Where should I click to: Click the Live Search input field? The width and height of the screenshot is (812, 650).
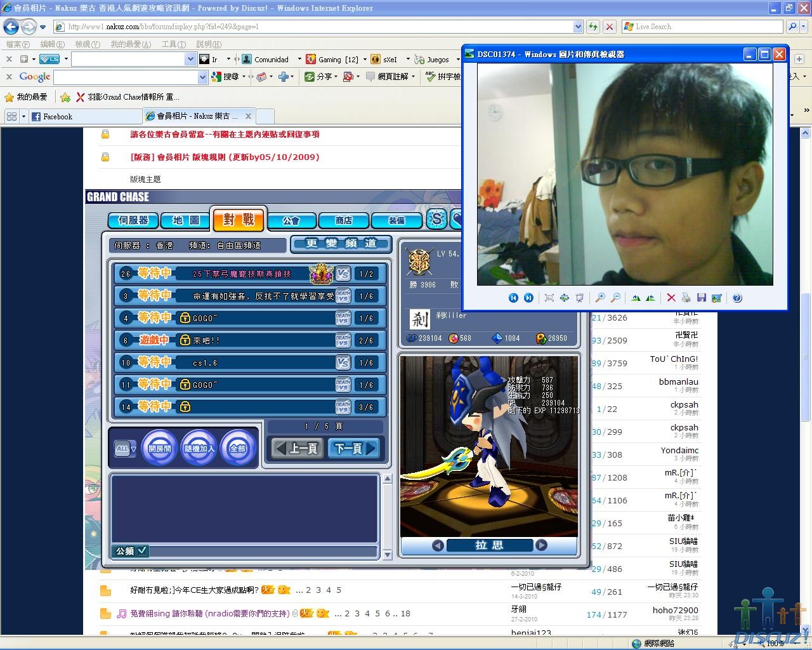point(701,27)
